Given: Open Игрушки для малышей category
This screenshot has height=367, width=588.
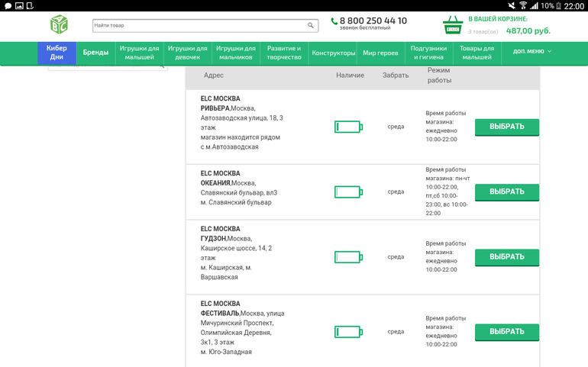Looking at the screenshot, I should tap(139, 53).
